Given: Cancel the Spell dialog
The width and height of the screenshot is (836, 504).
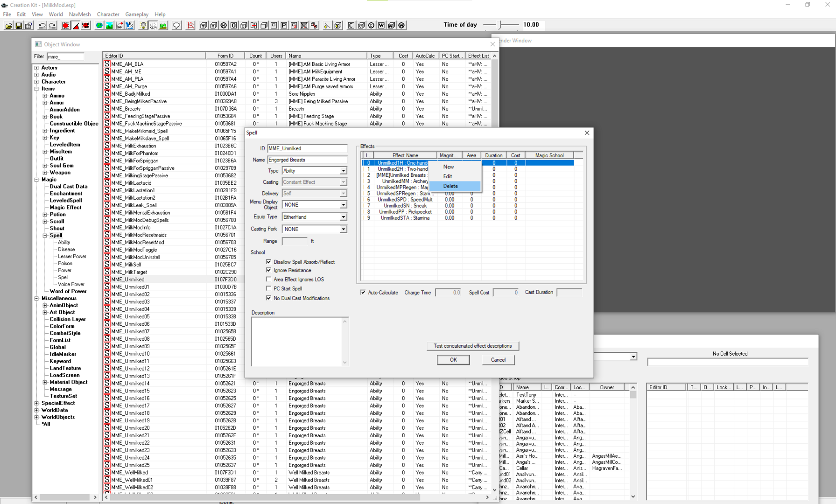Looking at the screenshot, I should pos(498,360).
